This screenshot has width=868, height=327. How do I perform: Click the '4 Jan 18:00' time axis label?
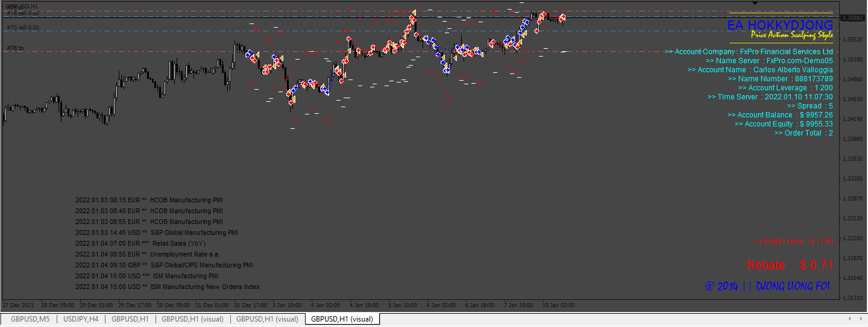click(364, 305)
